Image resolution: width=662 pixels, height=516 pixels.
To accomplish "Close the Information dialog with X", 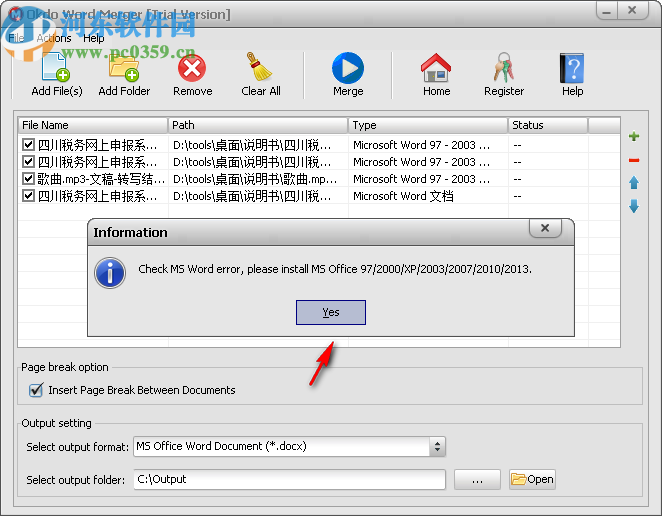I will pos(545,228).
